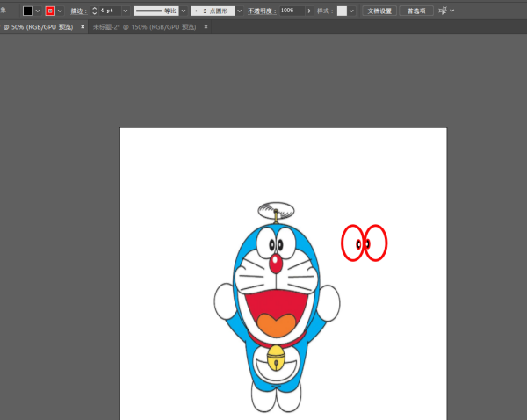
Task: Expand the stroke weight dropdown
Action: click(126, 11)
